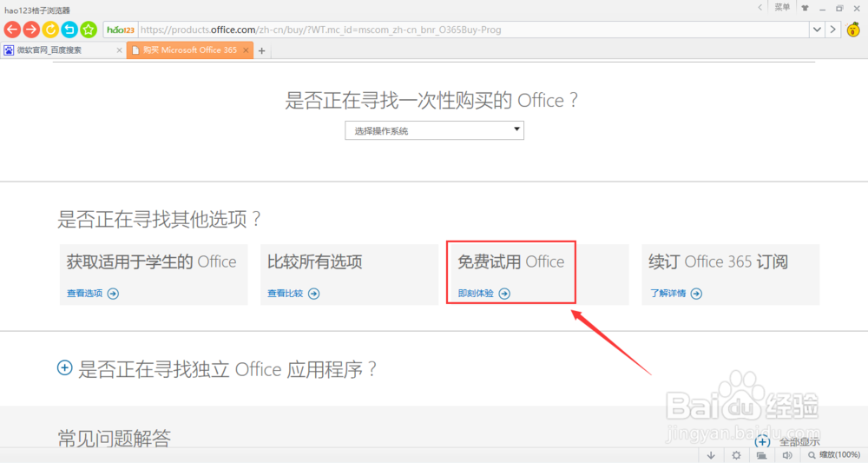Mute sound via status bar speaker icon
This screenshot has width=868, height=463.
787,455
